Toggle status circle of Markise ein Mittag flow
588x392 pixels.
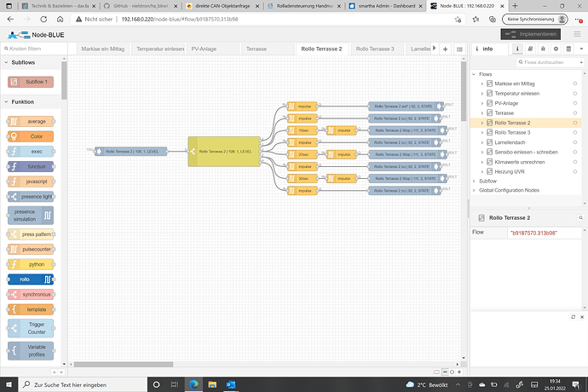point(576,83)
